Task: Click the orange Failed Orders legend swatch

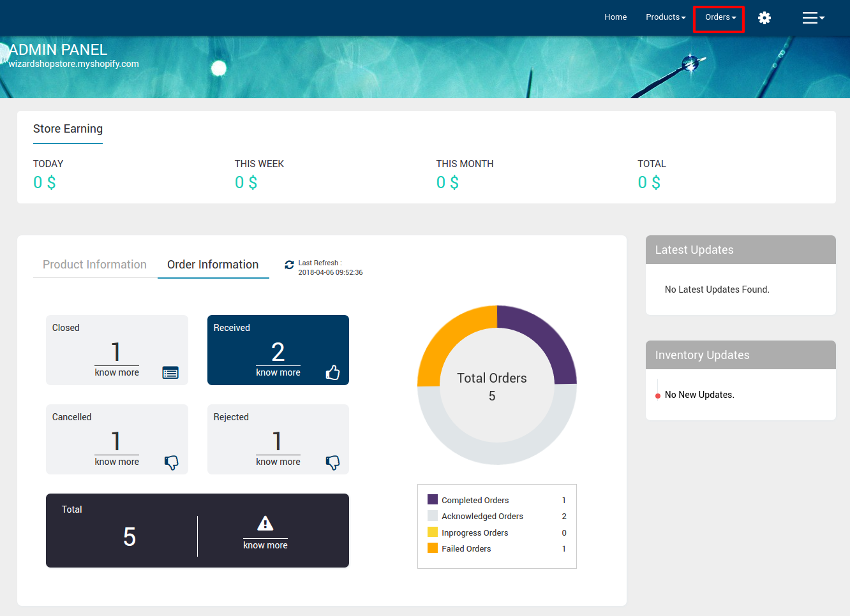Action: click(433, 548)
